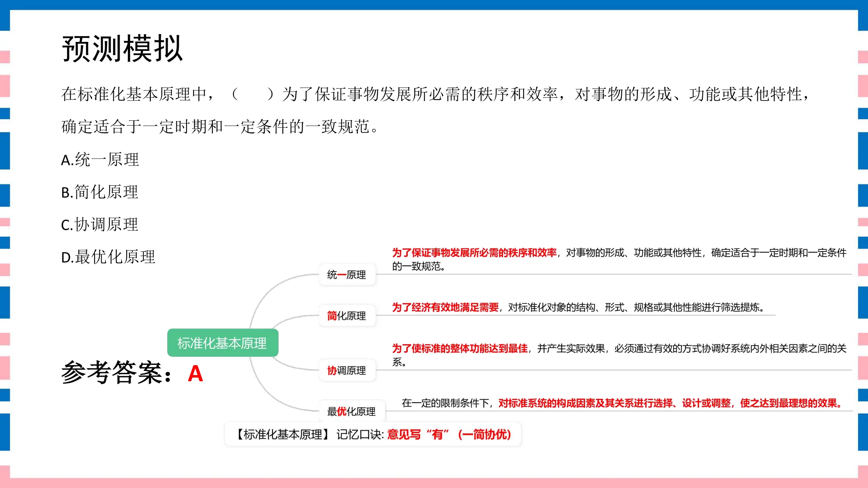Viewport: 868px width, 488px height.
Task: Click black text 对标准化对象的结构、形式、规格
Action: (581, 307)
